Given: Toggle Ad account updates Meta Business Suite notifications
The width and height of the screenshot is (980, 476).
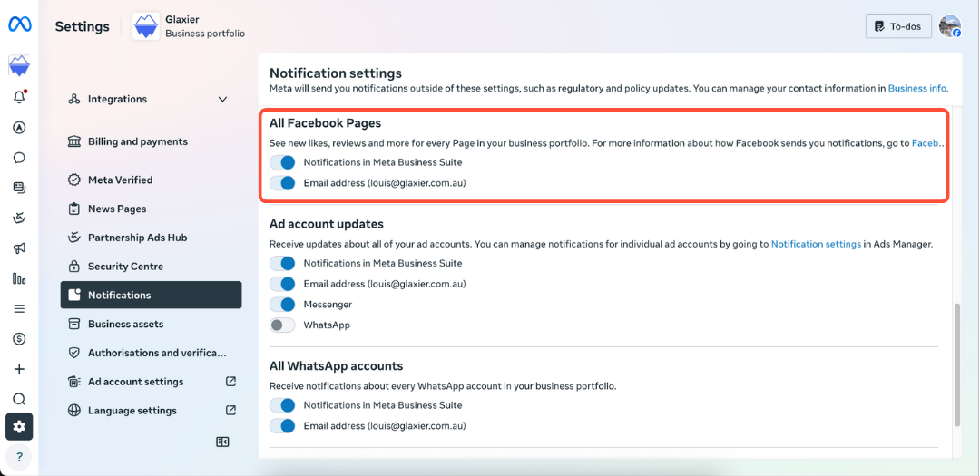Looking at the screenshot, I should tap(282, 263).
